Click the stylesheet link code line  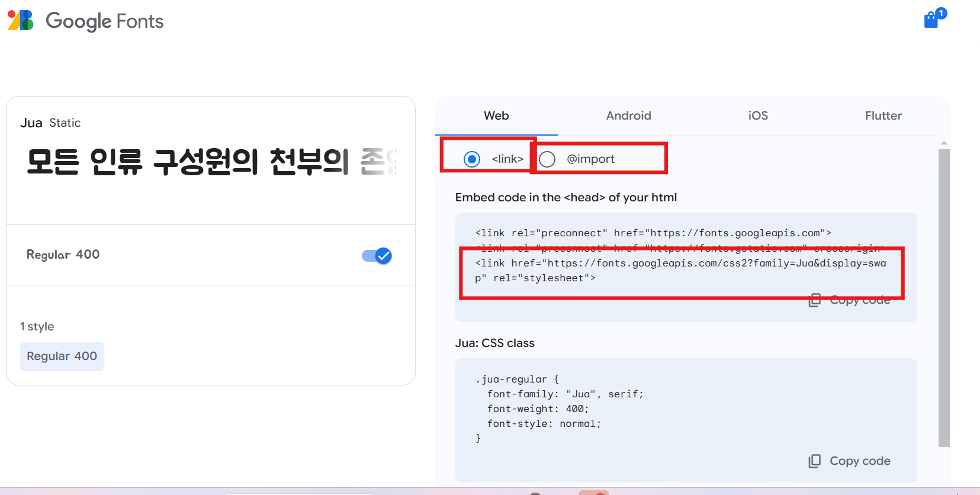pyautogui.click(x=680, y=271)
